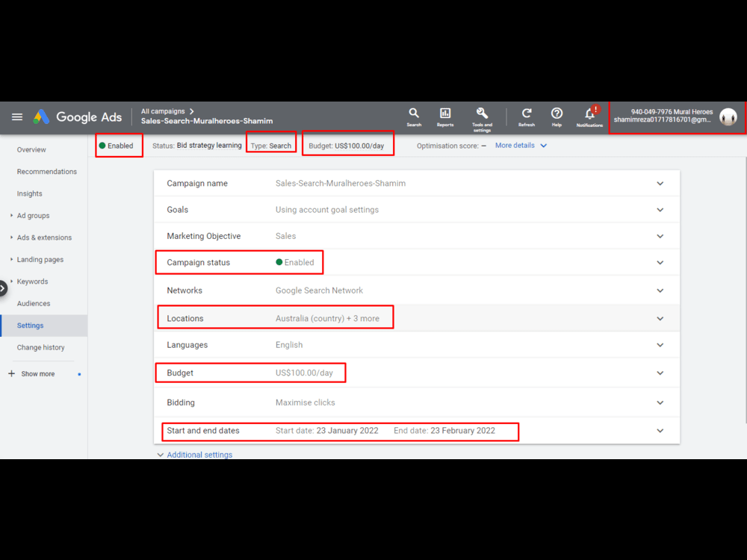Click the page vertical scrollbar
The width and height of the screenshot is (747, 560).
745,290
